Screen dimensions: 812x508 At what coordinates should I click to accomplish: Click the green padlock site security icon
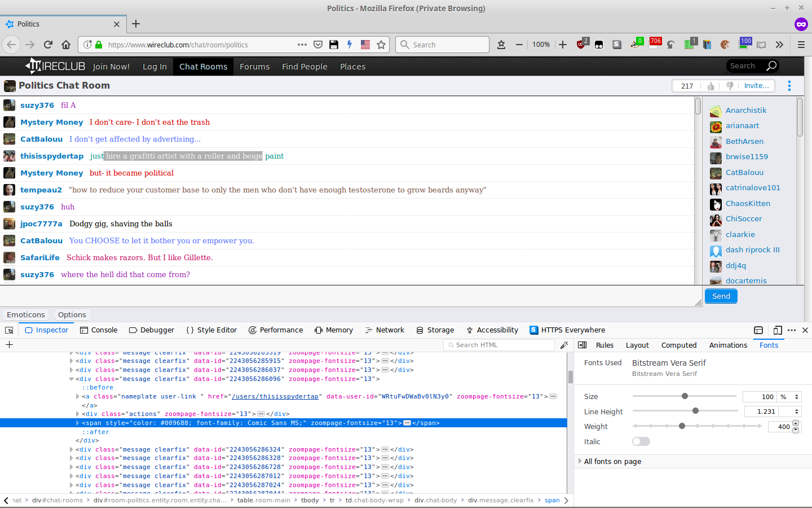tap(99, 45)
